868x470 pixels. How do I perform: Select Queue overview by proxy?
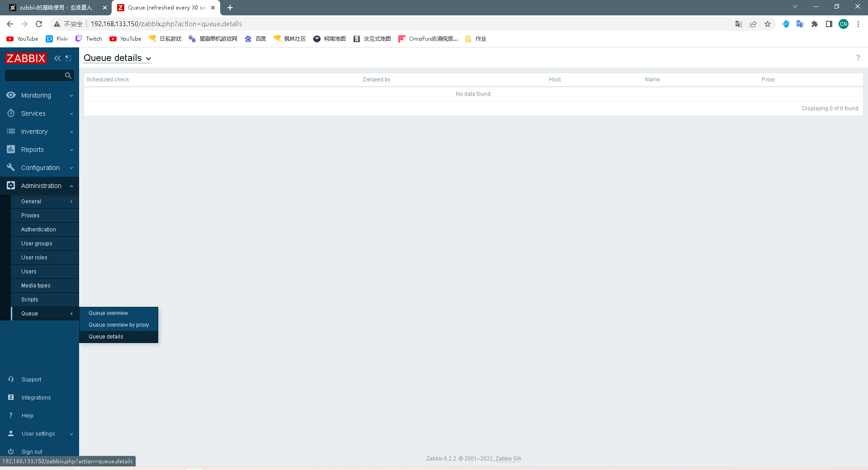pos(118,325)
